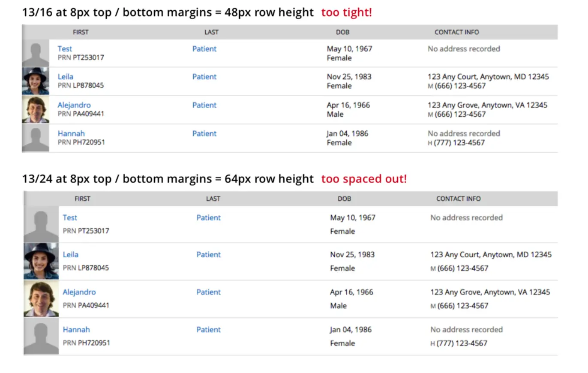Click Alejandro's photo in the bottom table
Image resolution: width=588 pixels, height=373 pixels.
tap(41, 299)
